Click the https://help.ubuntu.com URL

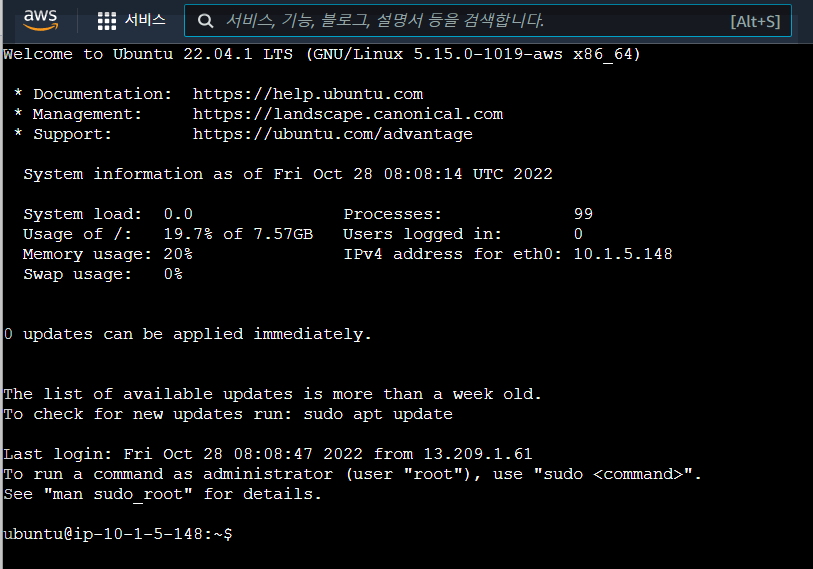coord(307,94)
